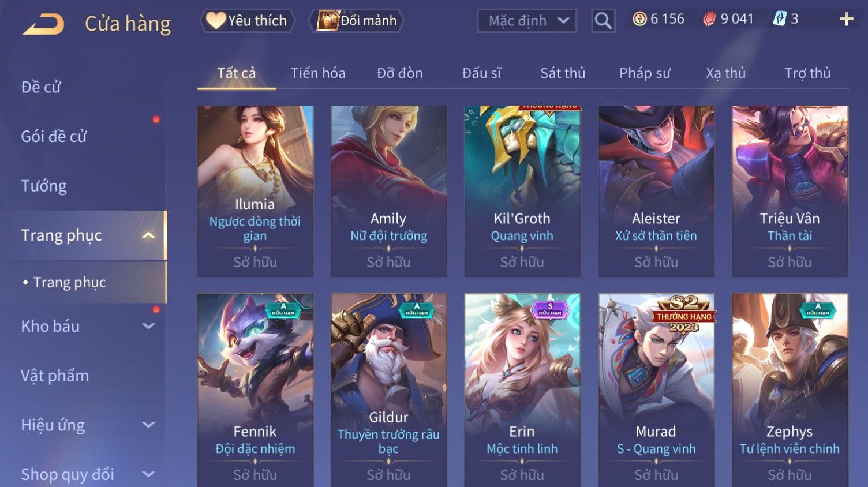
Task: Expand the Shop quy đổi section
Action: 148,474
